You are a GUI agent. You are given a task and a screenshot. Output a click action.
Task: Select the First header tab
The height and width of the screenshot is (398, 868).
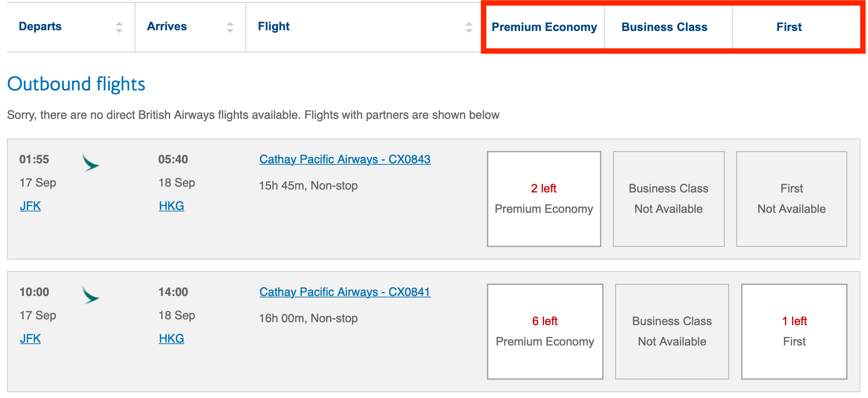tap(789, 27)
